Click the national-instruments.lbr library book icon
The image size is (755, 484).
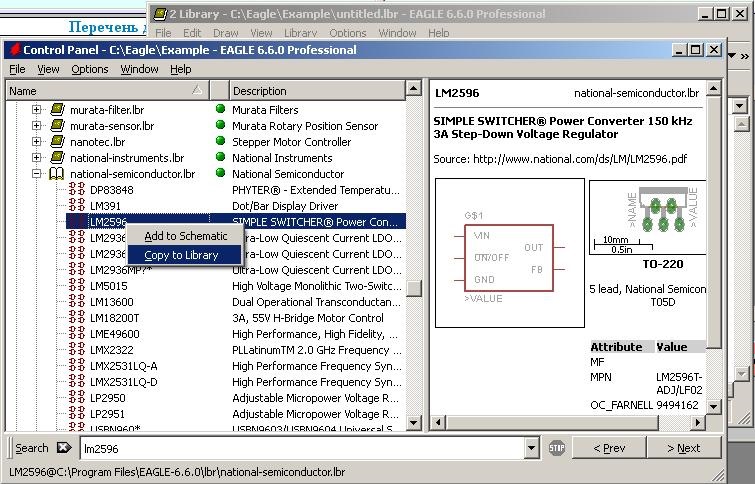[57, 157]
